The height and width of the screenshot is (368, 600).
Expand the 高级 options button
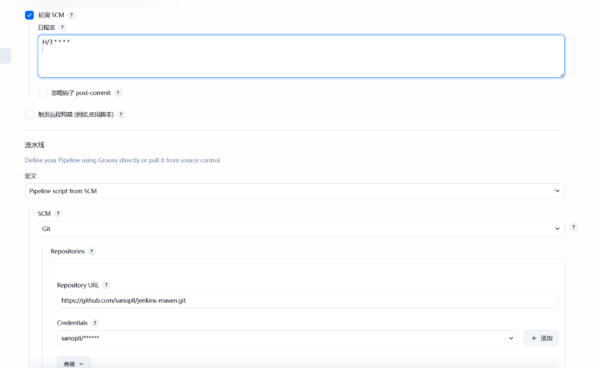(74, 363)
